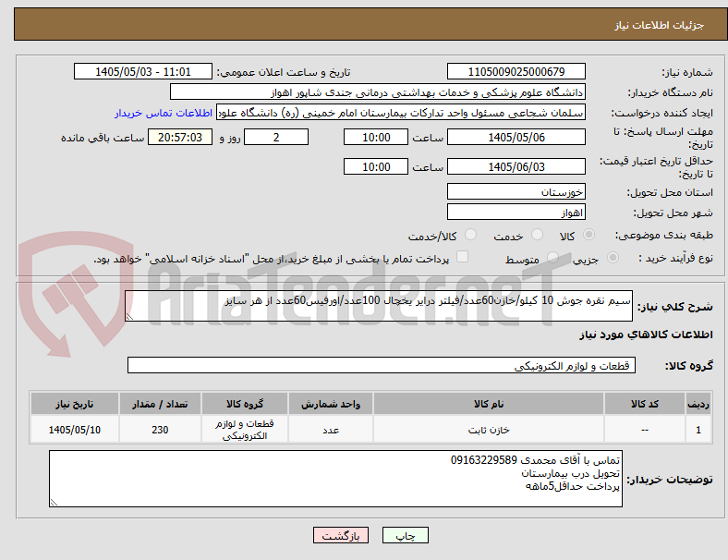Click the گروه کالا column header
The image size is (728, 560).
[x=245, y=404]
